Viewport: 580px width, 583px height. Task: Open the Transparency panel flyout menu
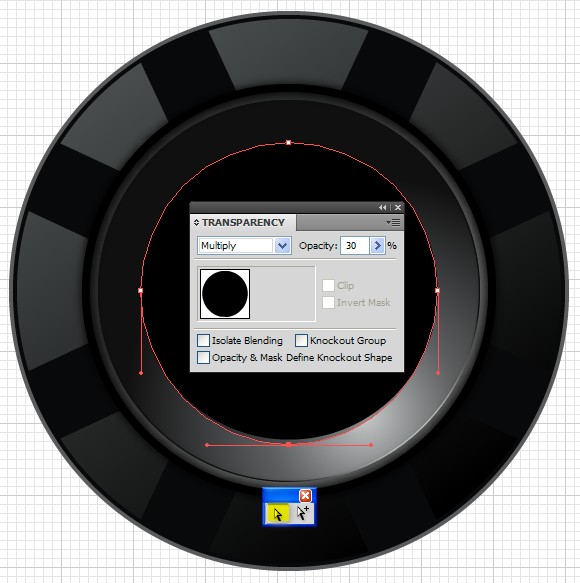pos(393,222)
